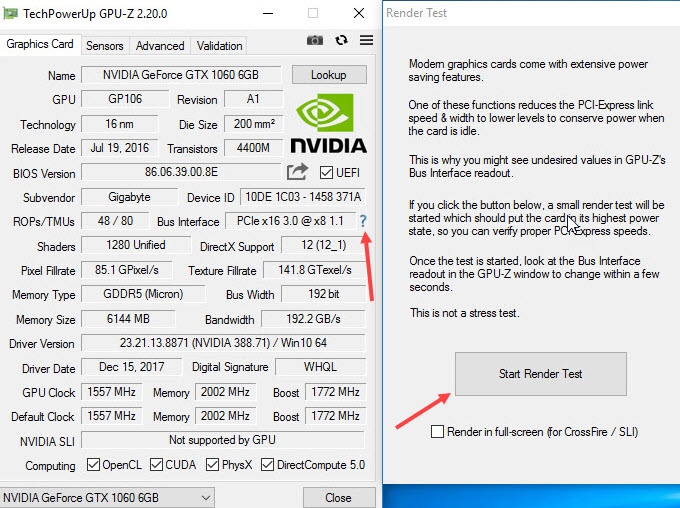This screenshot has height=508, width=680.
Task: Click the Texture Fillrate field 141.8 GTexel/s
Action: 314,270
